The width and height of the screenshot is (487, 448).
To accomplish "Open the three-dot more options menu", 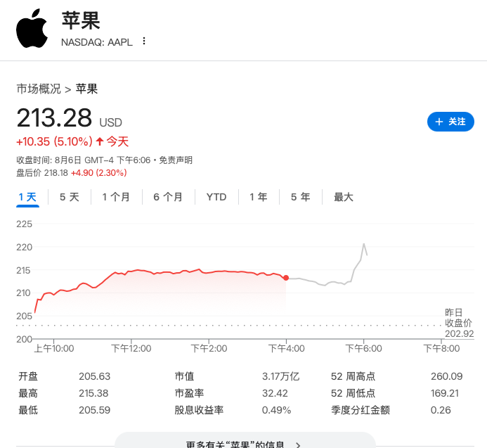I will tap(144, 41).
